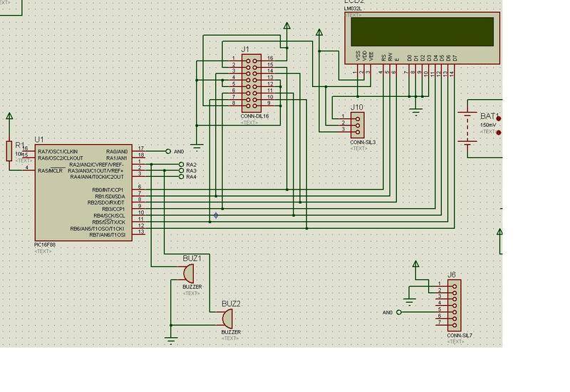Select the J1 CONN-DIL16 connector body

pos(252,83)
